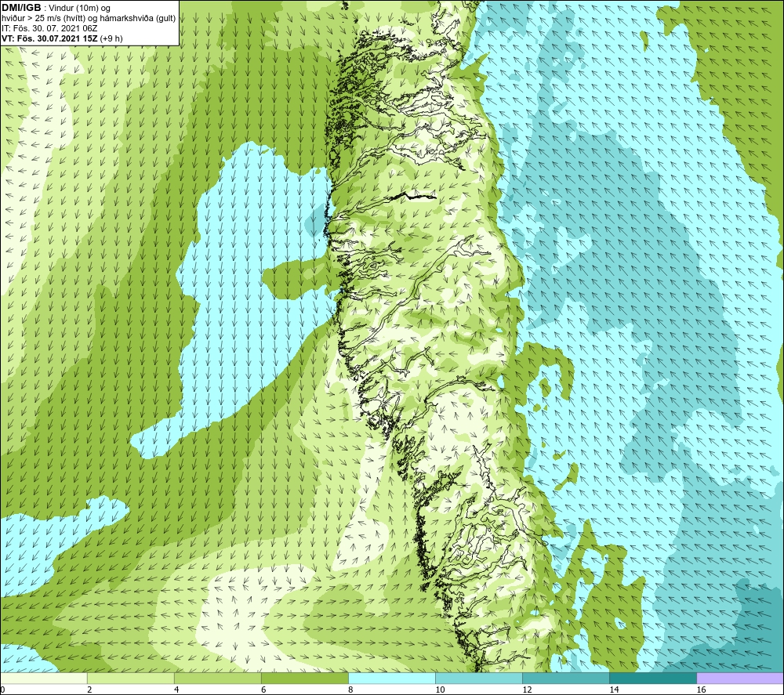
Task: Click the scale label "16"
Action: 701,690
